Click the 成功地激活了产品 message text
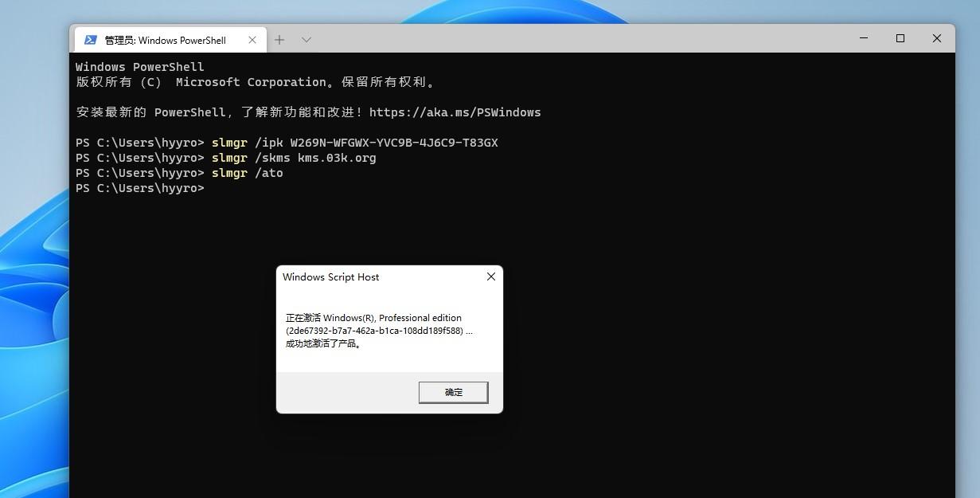The width and height of the screenshot is (980, 498). (324, 344)
